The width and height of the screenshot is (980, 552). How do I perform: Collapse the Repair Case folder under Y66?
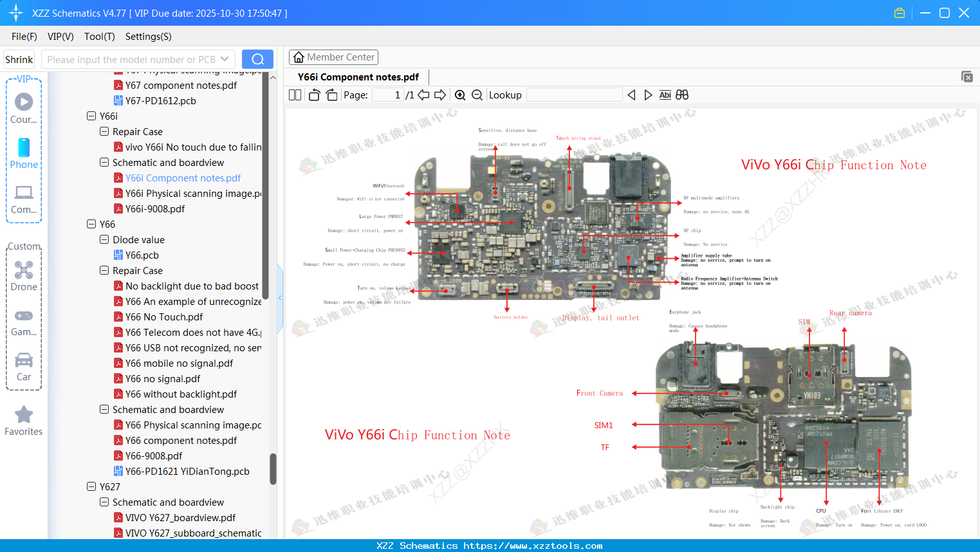104,270
